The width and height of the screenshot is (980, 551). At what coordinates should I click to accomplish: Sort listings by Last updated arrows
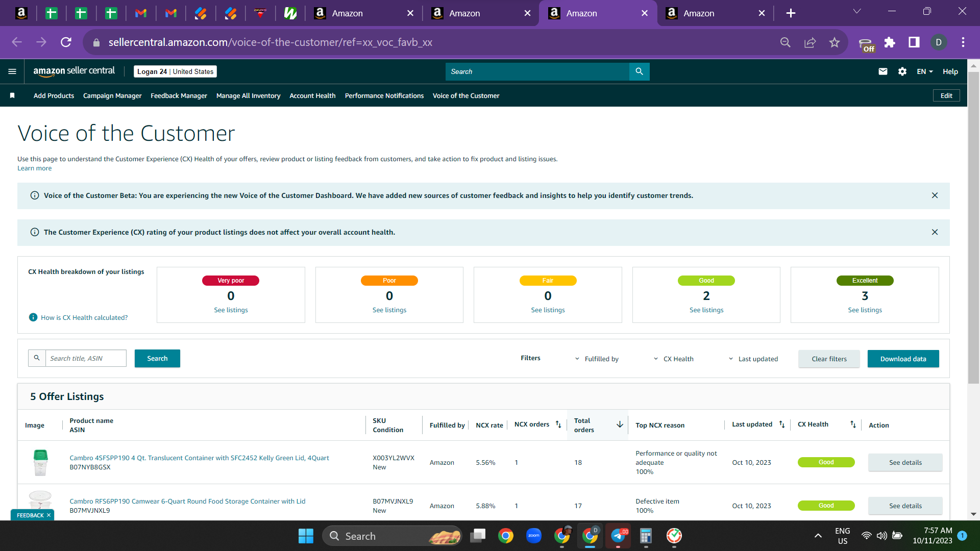(782, 424)
